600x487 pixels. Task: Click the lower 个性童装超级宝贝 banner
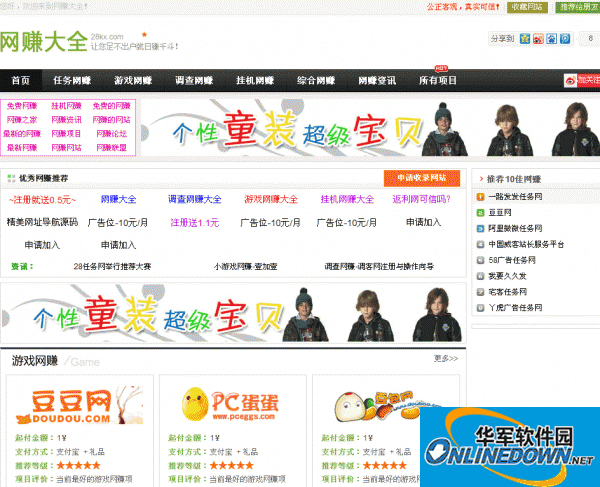(x=233, y=313)
